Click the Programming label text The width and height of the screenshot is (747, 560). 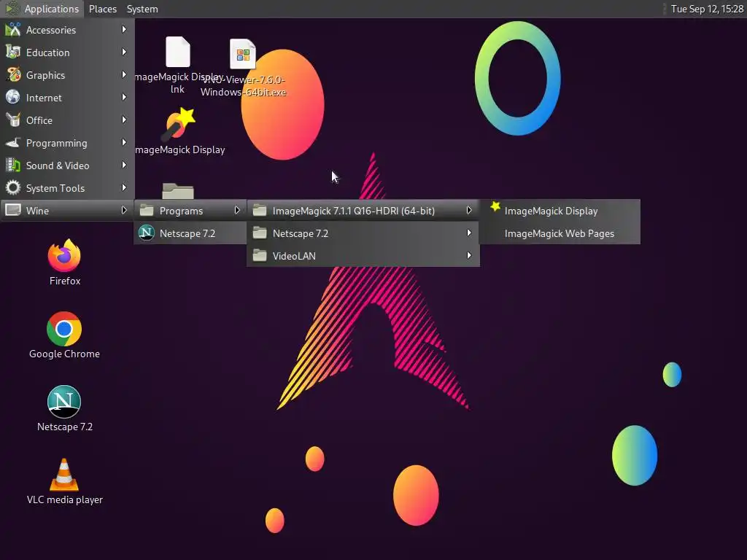pos(57,143)
